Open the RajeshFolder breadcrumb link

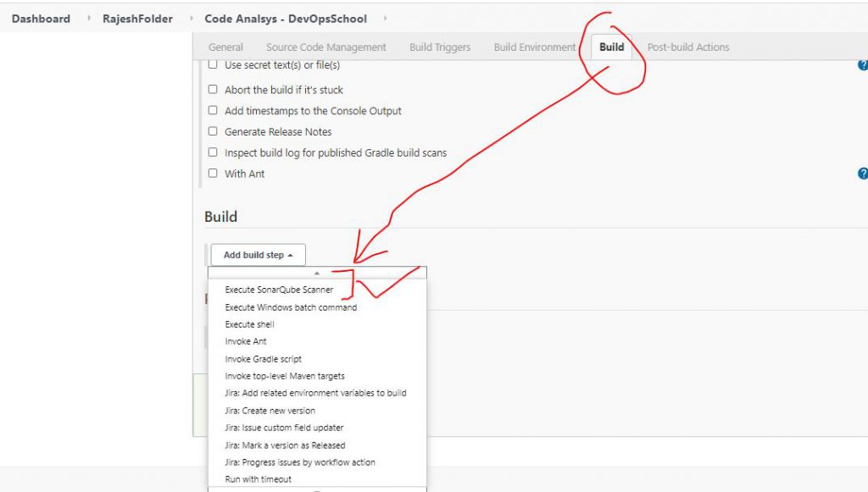(x=139, y=19)
